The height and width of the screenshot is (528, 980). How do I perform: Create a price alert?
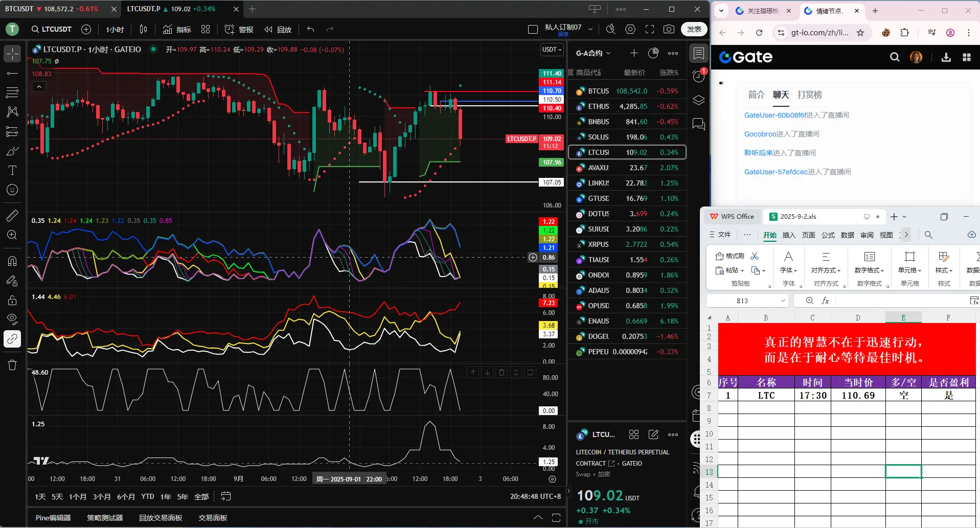click(239, 30)
